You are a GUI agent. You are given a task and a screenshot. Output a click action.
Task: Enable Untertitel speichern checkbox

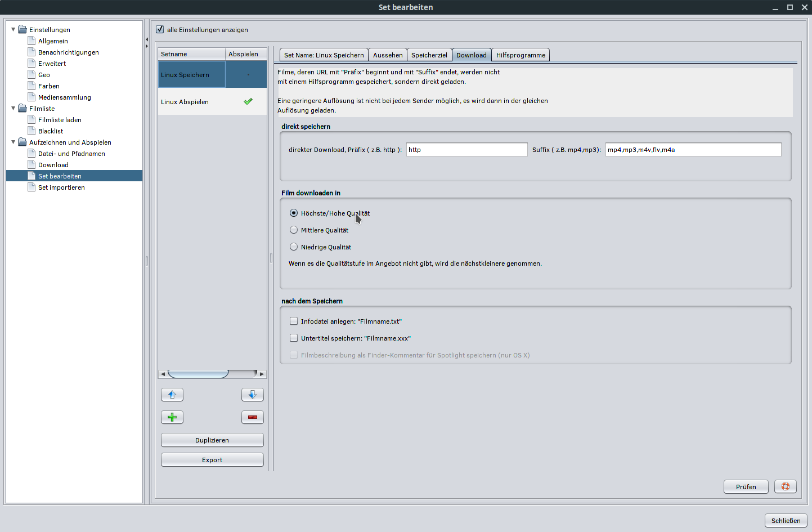[294, 338]
